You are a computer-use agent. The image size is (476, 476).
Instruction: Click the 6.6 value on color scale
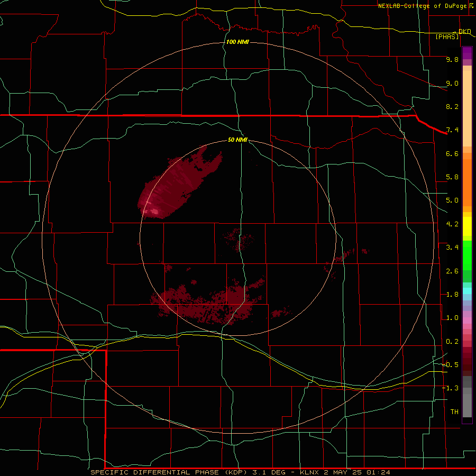(x=452, y=153)
